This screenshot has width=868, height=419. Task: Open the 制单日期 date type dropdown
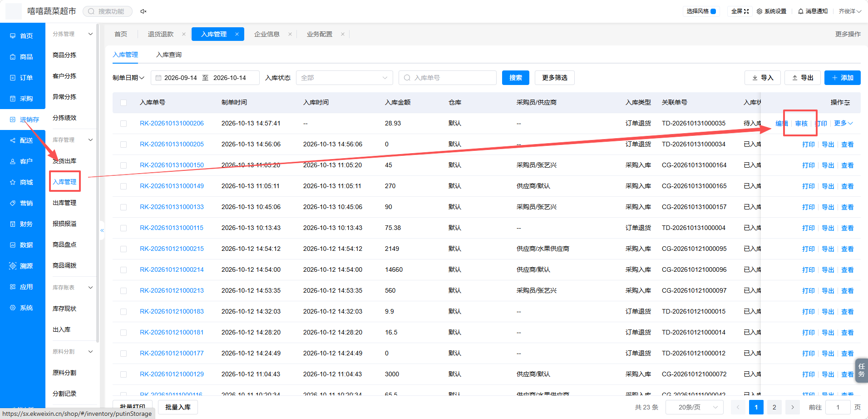[128, 78]
